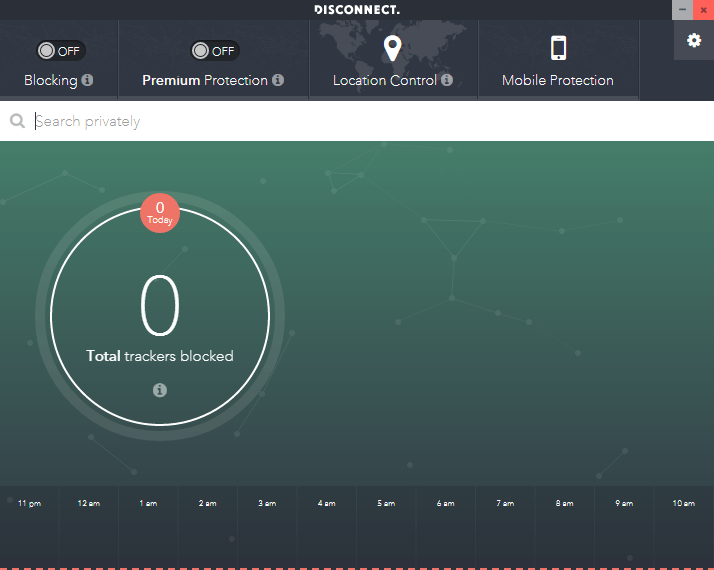This screenshot has width=714, height=570.
Task: Toggle the Premium Protection OFF switch
Action: (215, 51)
